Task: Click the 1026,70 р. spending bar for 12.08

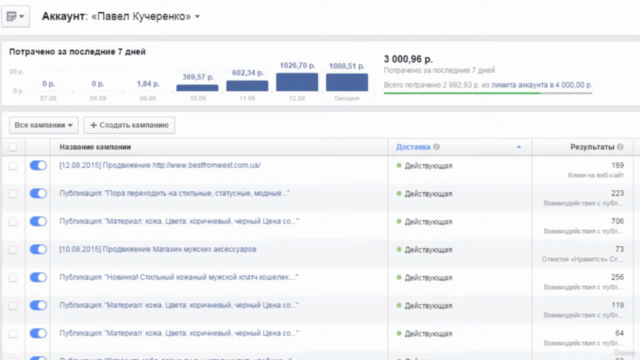Action: pos(297,82)
